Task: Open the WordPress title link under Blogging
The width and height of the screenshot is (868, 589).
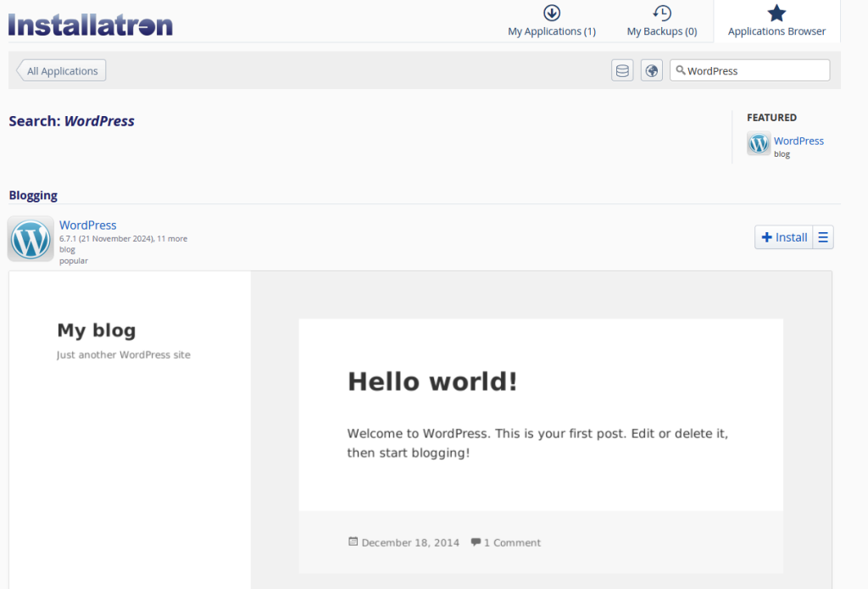Action: click(x=88, y=225)
